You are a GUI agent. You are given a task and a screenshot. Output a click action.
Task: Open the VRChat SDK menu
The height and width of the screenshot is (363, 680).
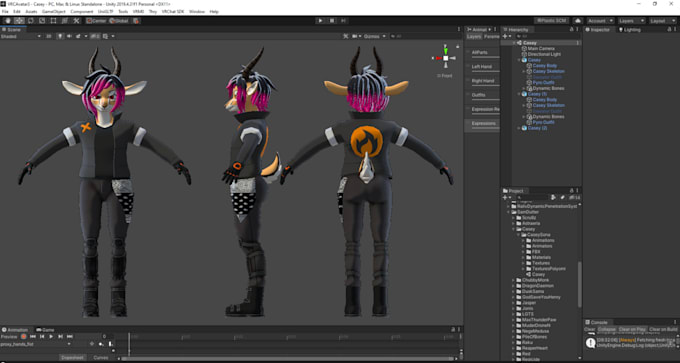pos(173,12)
